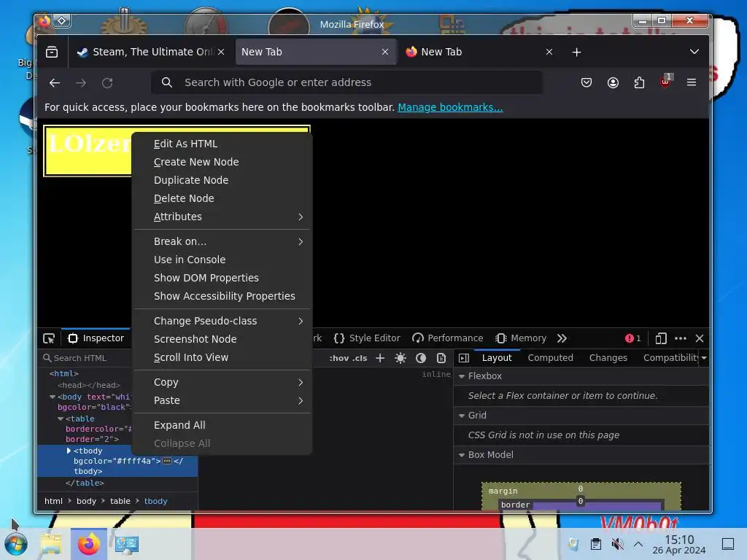
Task: Toggle .cls class panel
Action: coord(360,358)
